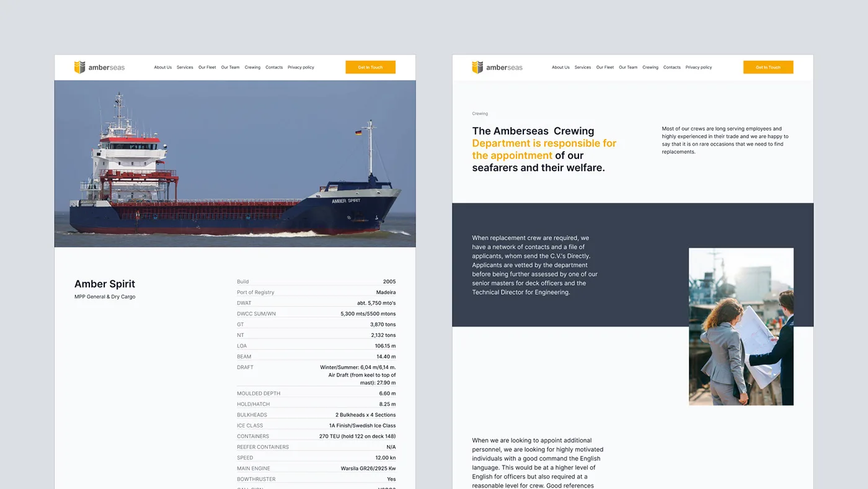Click the BOWTHRUSTER value Yes

(x=391, y=479)
